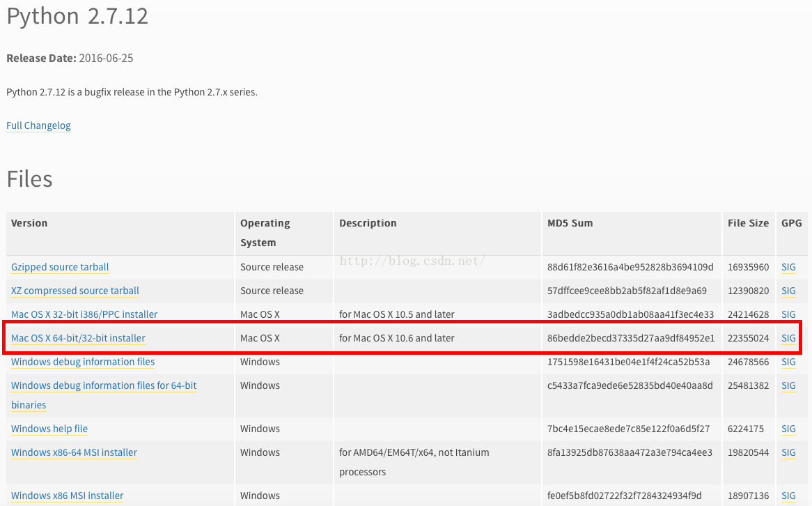Click file size 12390820

[749, 291]
